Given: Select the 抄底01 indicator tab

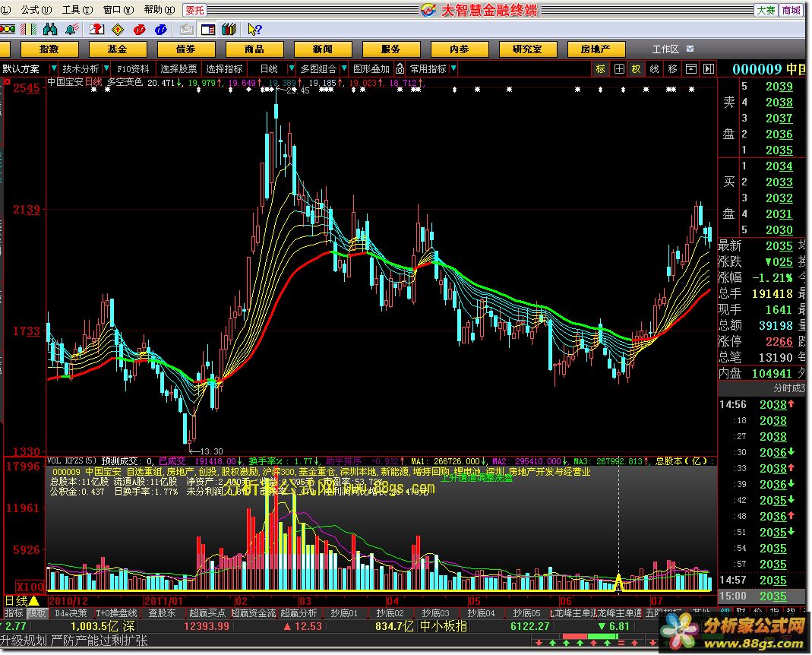Looking at the screenshot, I should click(x=344, y=613).
